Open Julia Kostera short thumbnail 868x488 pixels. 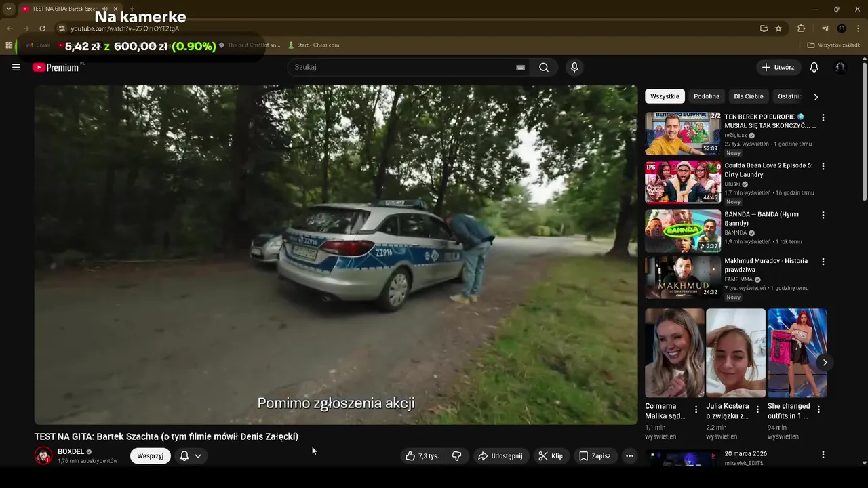(736, 353)
